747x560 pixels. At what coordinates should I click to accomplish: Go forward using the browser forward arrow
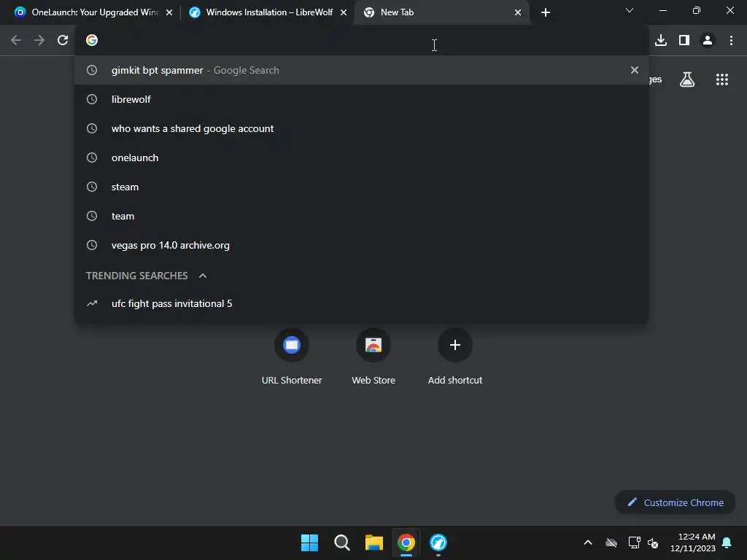click(39, 41)
